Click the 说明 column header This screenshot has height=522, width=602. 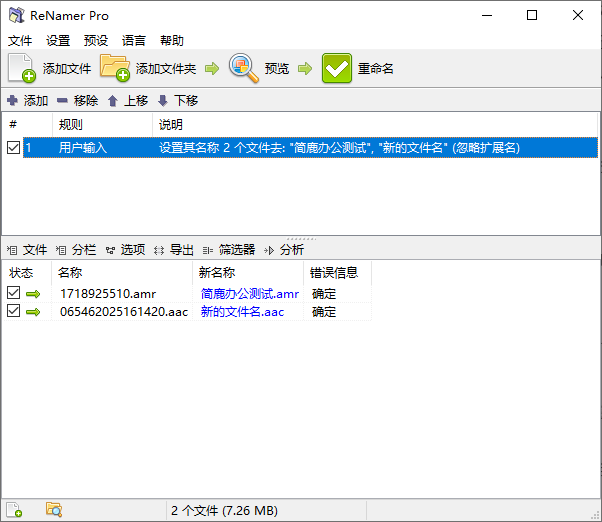(x=375, y=124)
